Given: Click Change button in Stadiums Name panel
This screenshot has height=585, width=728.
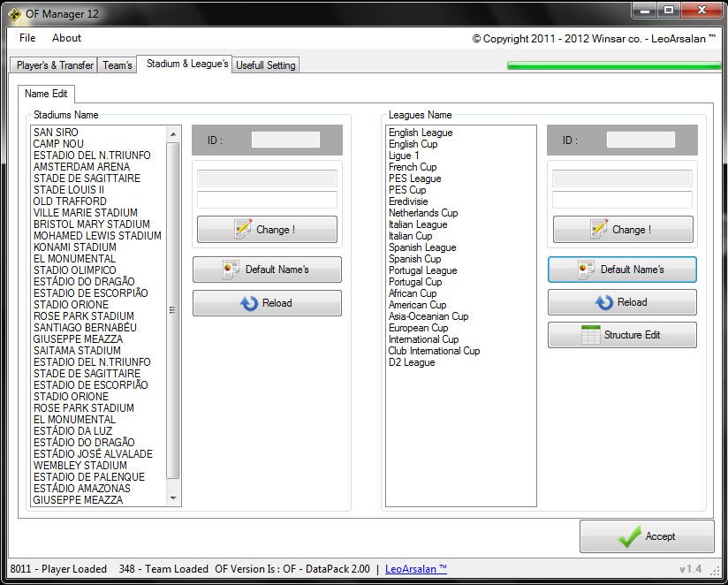Looking at the screenshot, I should click(267, 230).
